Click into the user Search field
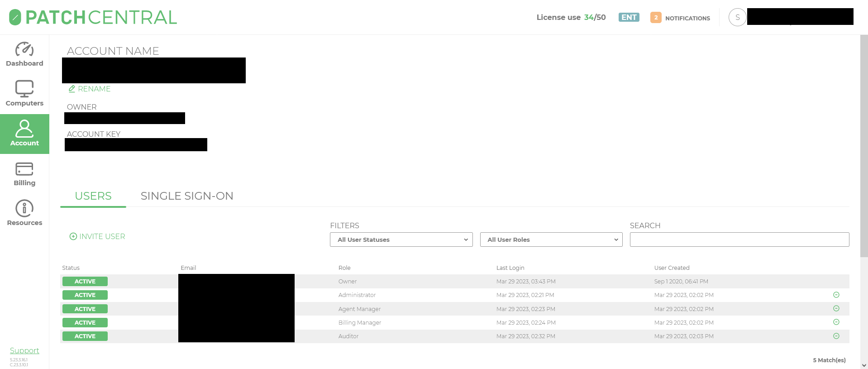868x369 pixels. [739, 240]
